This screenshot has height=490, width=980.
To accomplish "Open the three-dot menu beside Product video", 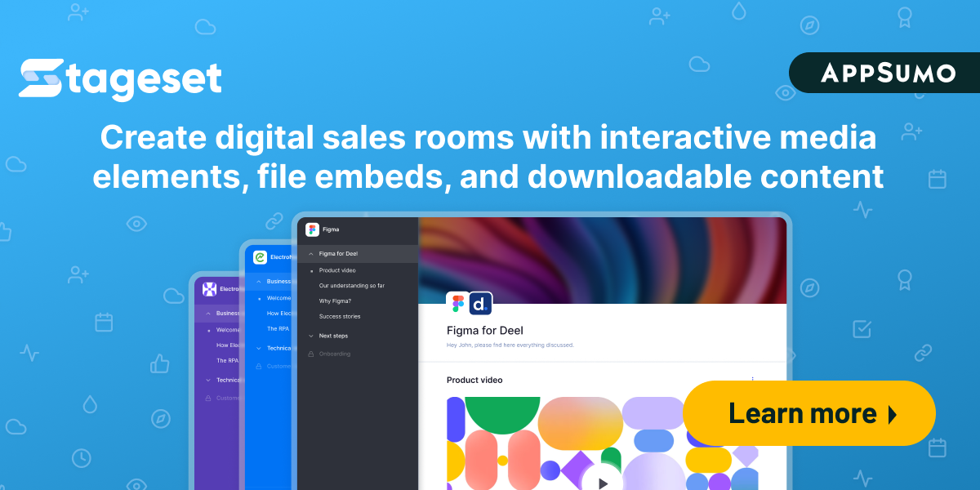I will point(752,380).
